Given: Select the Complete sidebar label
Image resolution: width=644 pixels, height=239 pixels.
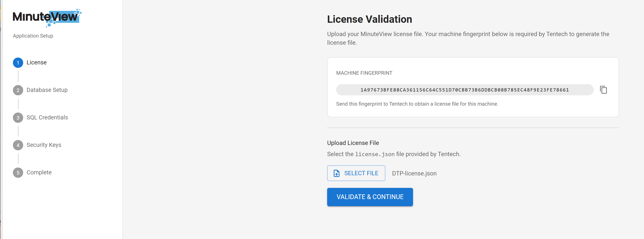Looking at the screenshot, I should tap(39, 172).
